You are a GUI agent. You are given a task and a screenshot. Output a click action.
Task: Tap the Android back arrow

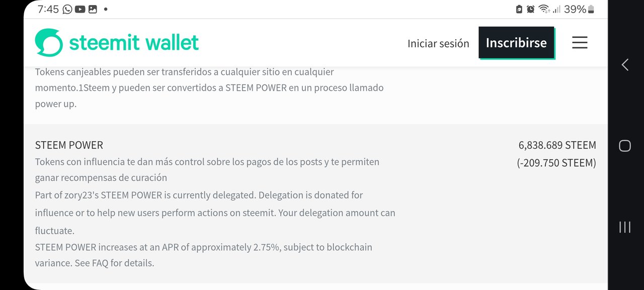[625, 64]
